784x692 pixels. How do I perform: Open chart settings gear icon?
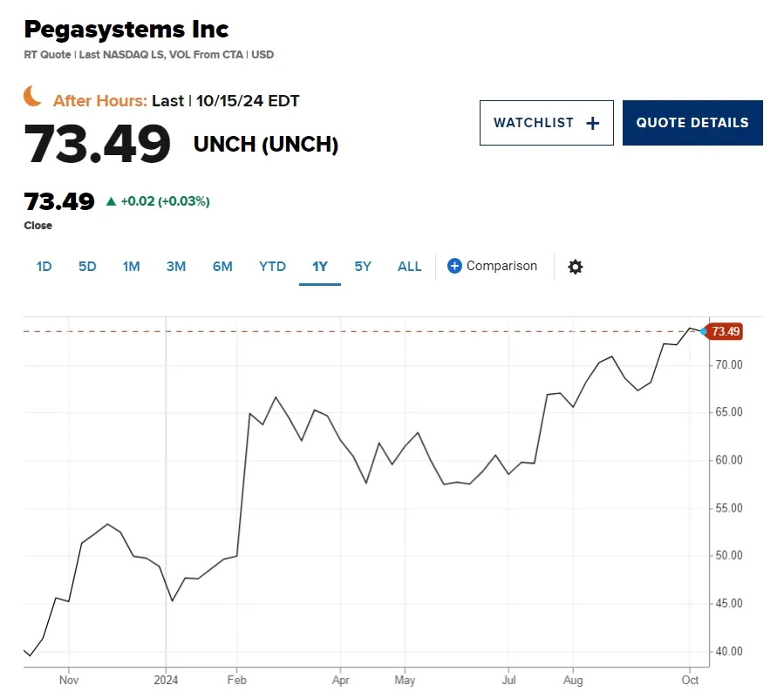575,267
